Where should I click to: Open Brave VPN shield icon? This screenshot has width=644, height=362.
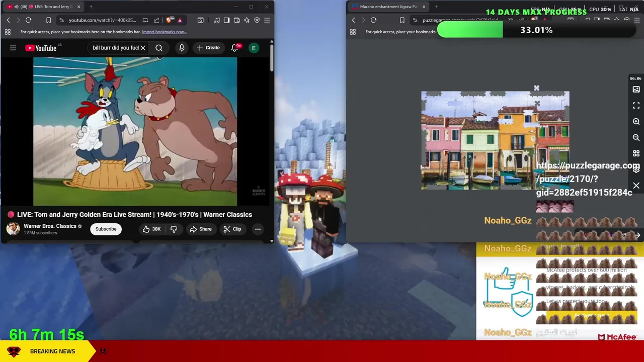tap(257, 20)
